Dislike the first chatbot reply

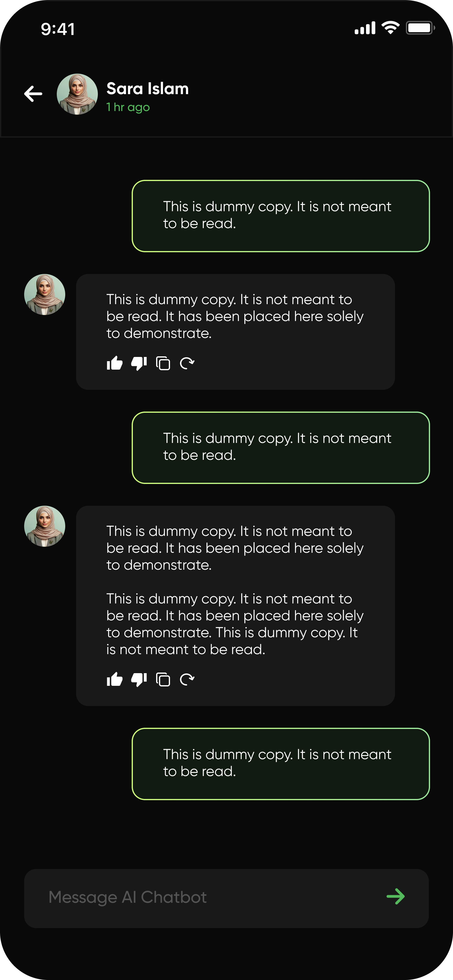139,363
